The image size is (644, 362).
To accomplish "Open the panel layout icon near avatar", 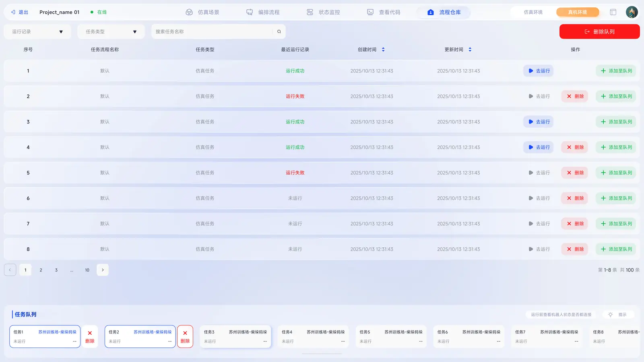I will pyautogui.click(x=613, y=12).
